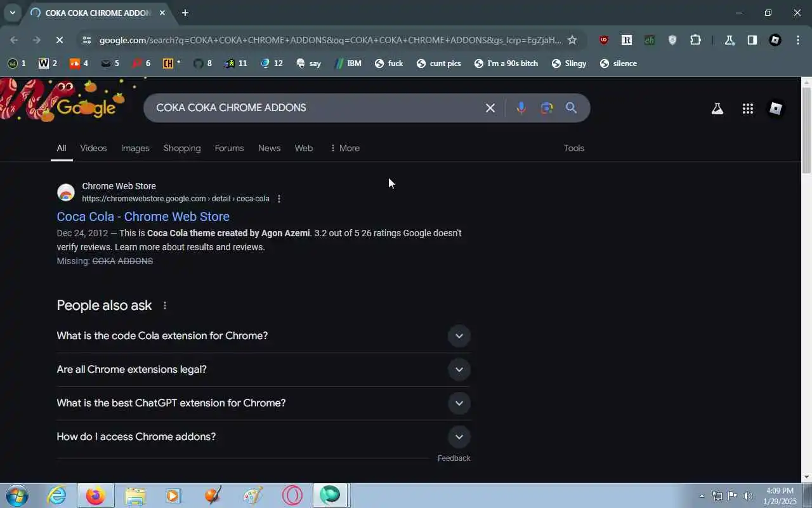Open search Tools
This screenshot has width=812, height=508.
573,148
